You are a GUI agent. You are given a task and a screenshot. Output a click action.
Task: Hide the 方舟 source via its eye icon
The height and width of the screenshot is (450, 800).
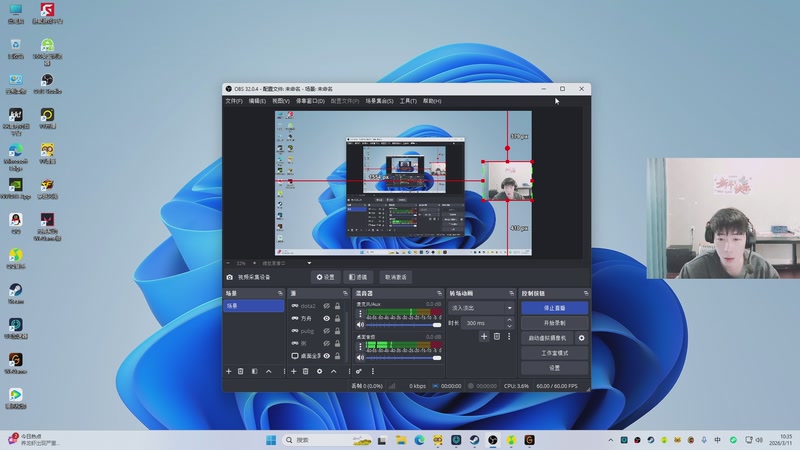tap(327, 318)
